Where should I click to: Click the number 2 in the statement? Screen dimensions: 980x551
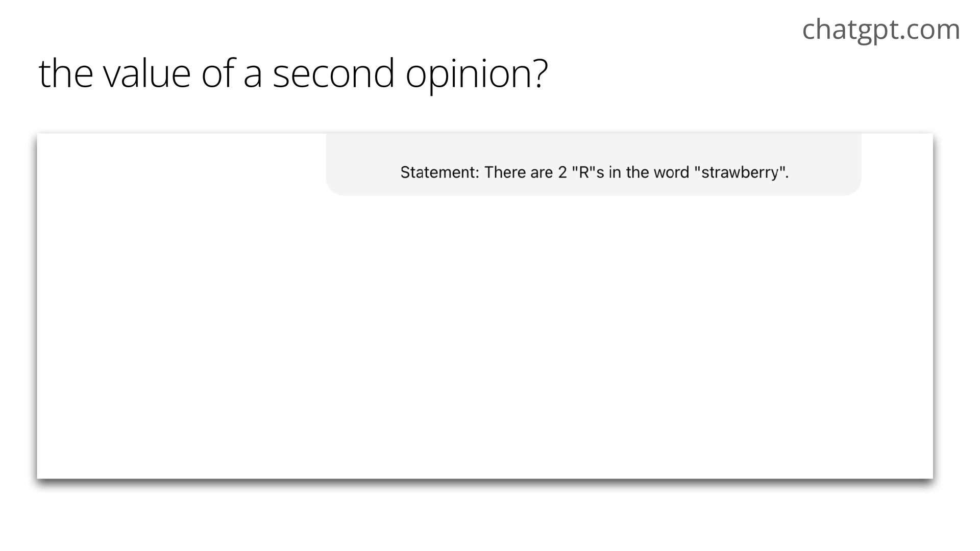(x=562, y=172)
